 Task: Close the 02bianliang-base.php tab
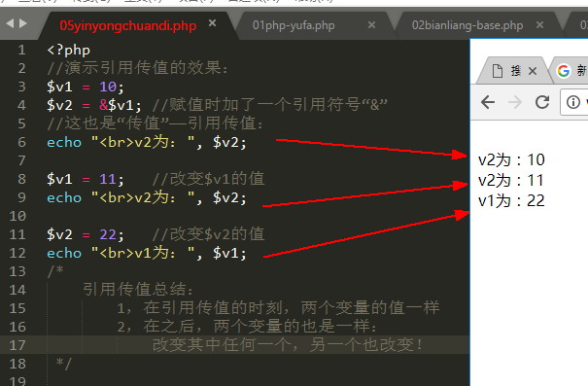(x=539, y=25)
